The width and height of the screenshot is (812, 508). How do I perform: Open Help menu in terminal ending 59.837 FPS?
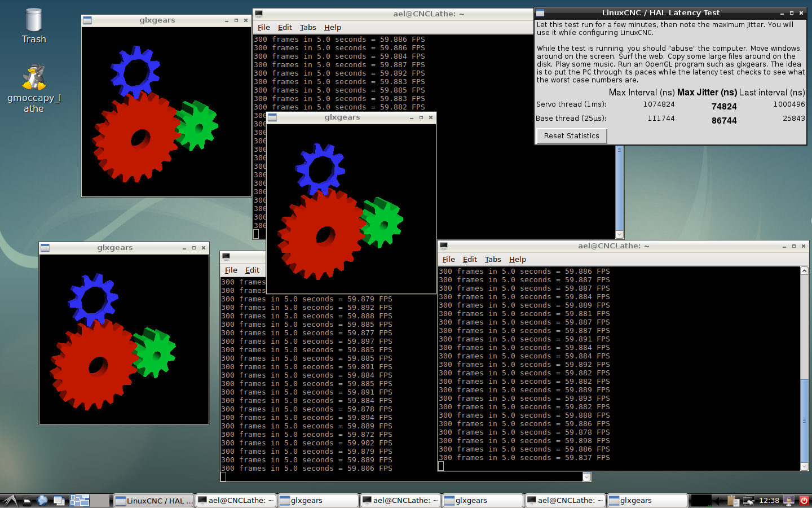pyautogui.click(x=518, y=260)
